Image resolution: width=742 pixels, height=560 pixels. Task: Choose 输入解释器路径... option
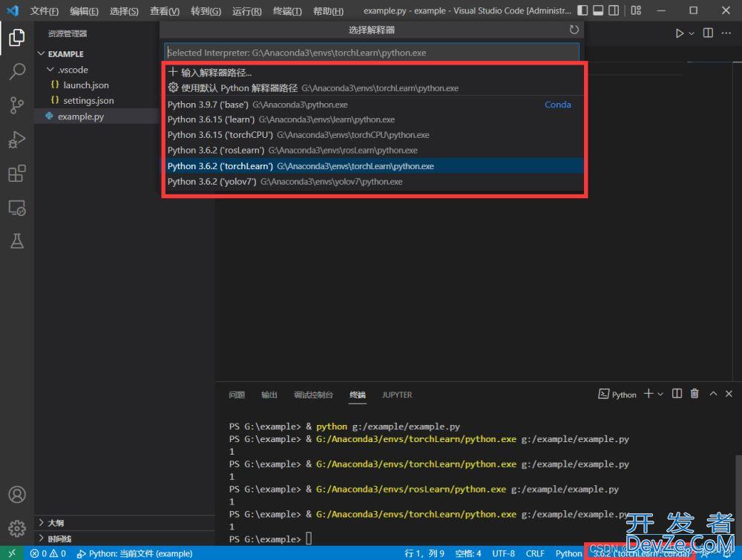pos(374,73)
